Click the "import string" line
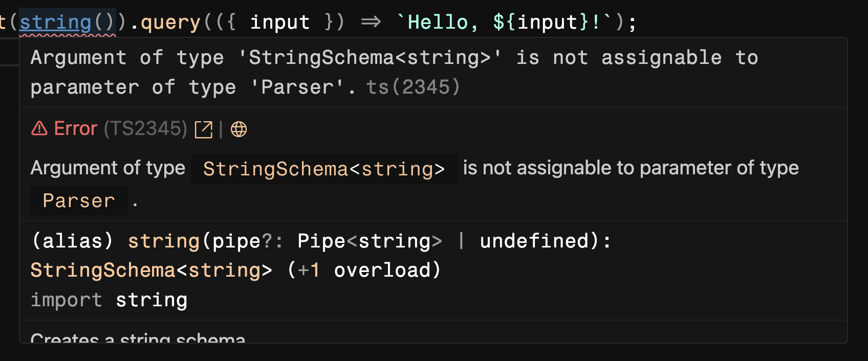This screenshot has width=868, height=361. click(x=109, y=300)
